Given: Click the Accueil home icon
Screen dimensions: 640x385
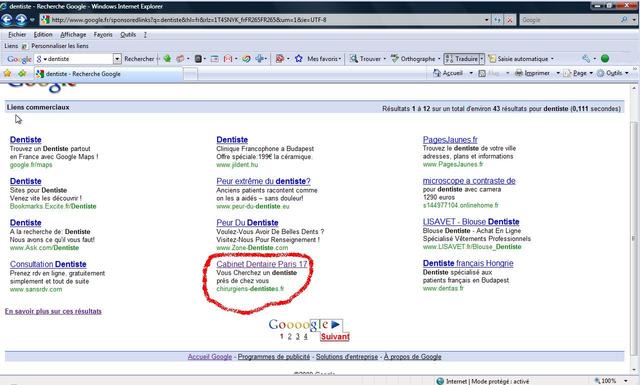Looking at the screenshot, I should 437,73.
